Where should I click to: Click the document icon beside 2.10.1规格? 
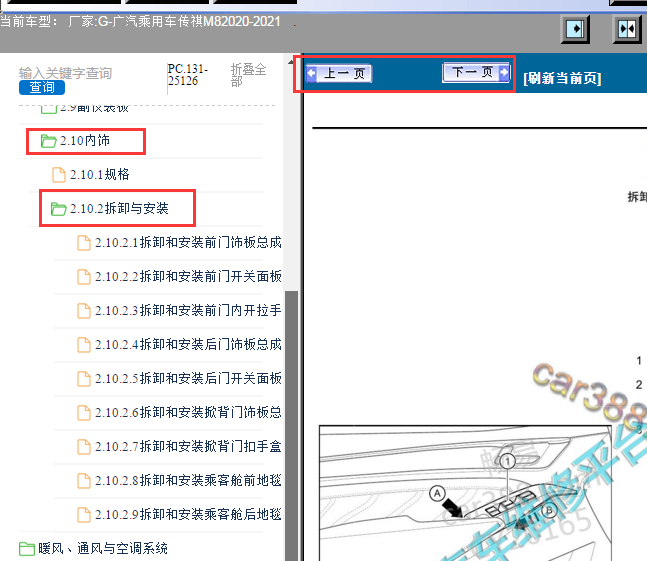[x=59, y=175]
